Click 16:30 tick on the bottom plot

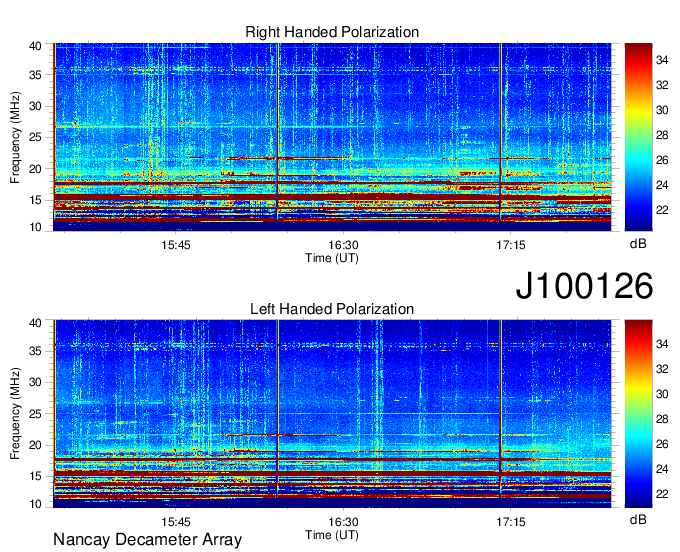pos(343,522)
